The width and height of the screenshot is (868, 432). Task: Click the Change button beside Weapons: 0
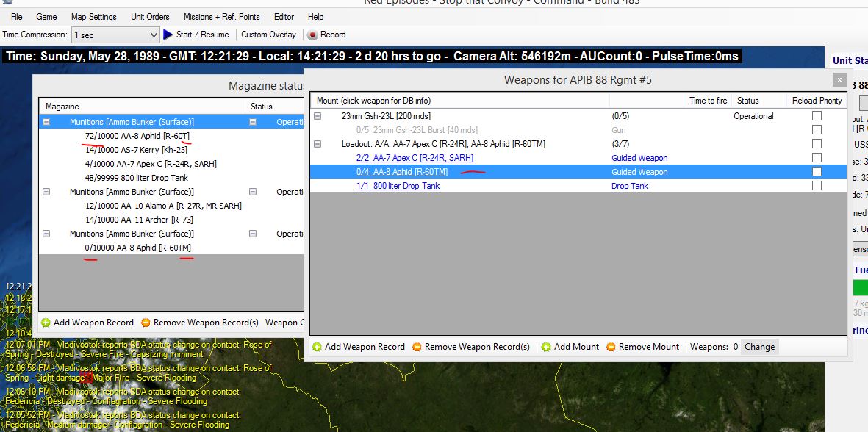click(x=759, y=347)
